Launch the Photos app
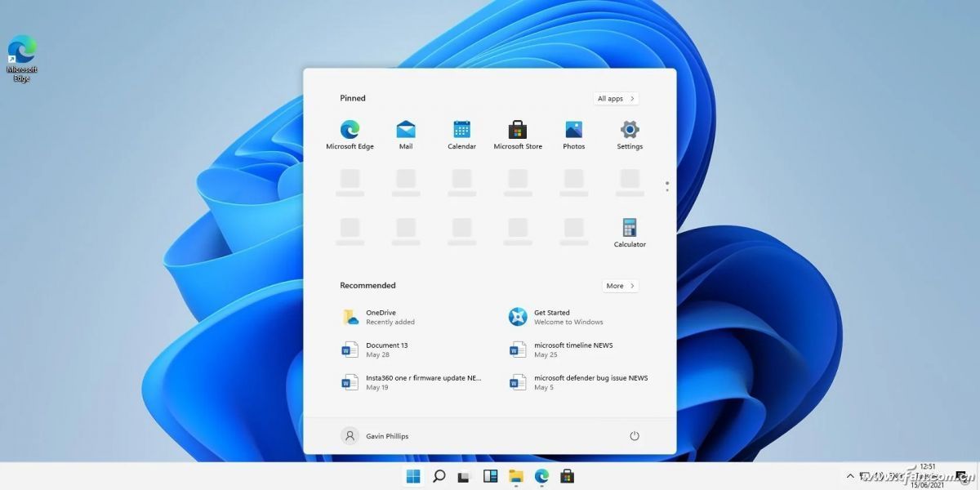The height and width of the screenshot is (490, 980). (x=573, y=135)
